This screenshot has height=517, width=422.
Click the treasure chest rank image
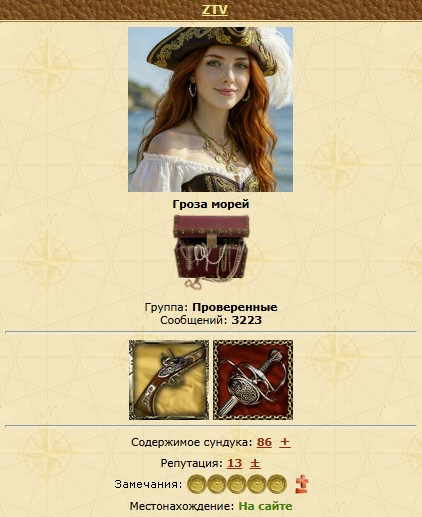click(x=211, y=251)
